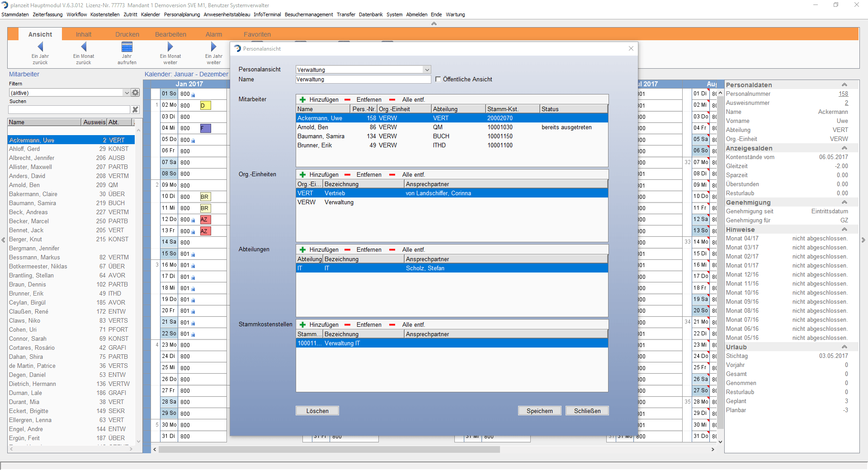Click the 'Ein Monat weiter' arrow icon

tap(170, 47)
